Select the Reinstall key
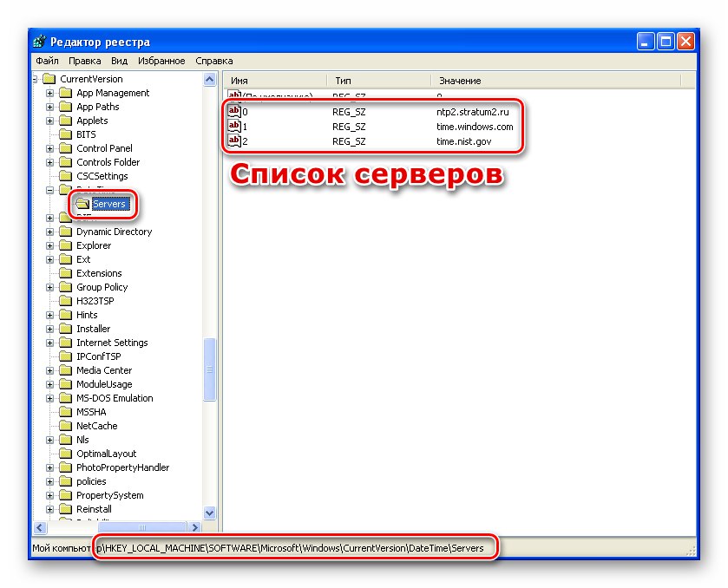This screenshot has width=728, height=588. (x=94, y=509)
